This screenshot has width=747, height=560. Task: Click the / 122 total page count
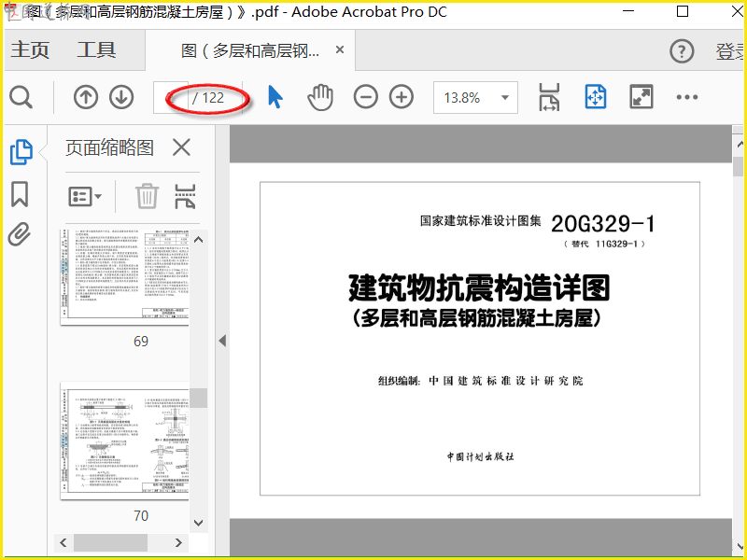pos(208,98)
